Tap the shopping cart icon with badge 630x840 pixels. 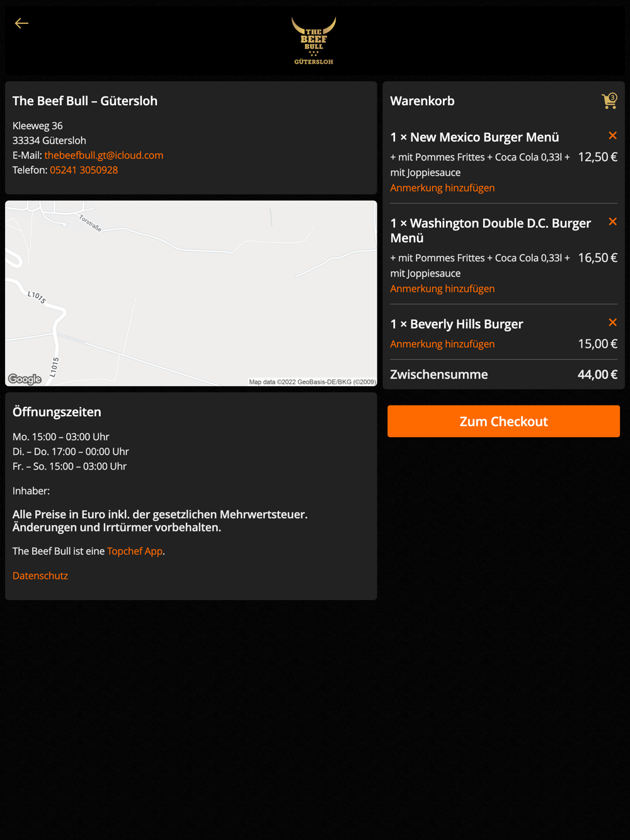tap(609, 101)
